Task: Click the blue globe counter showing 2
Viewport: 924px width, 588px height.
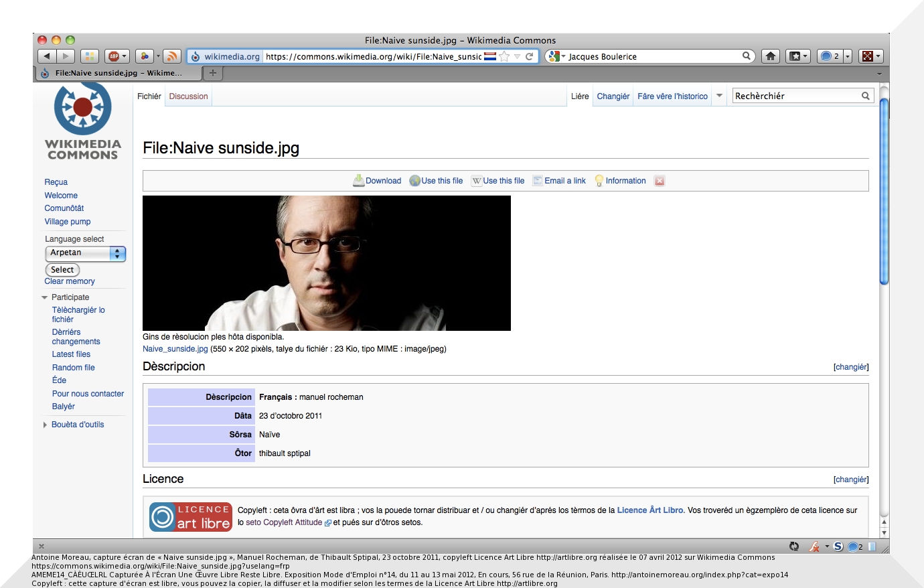Action: (830, 56)
